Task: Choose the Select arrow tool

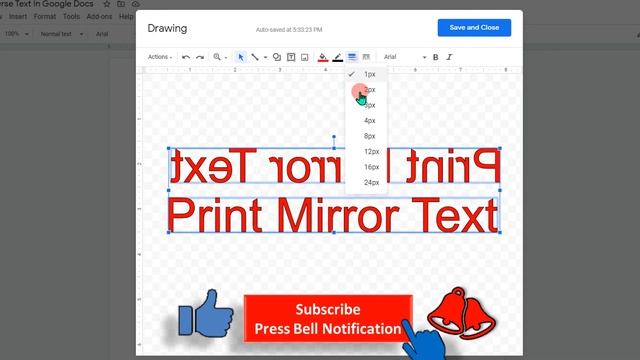Action: [241, 57]
